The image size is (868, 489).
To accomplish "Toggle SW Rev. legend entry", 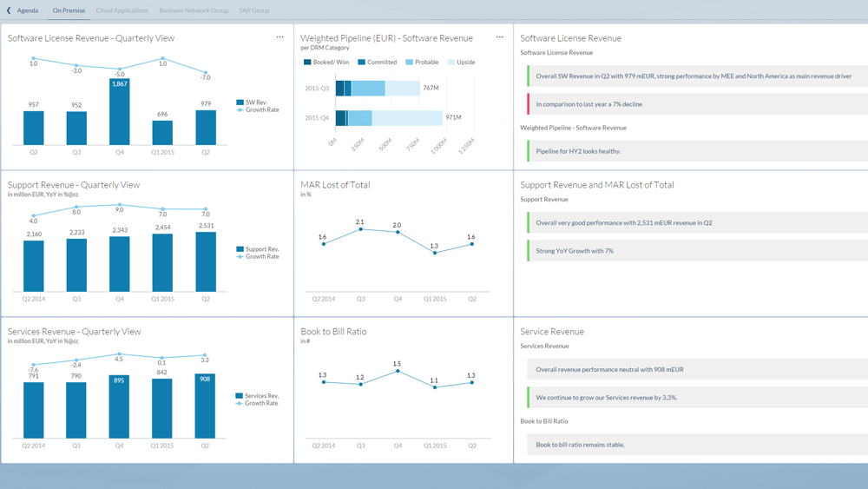I will 252,102.
